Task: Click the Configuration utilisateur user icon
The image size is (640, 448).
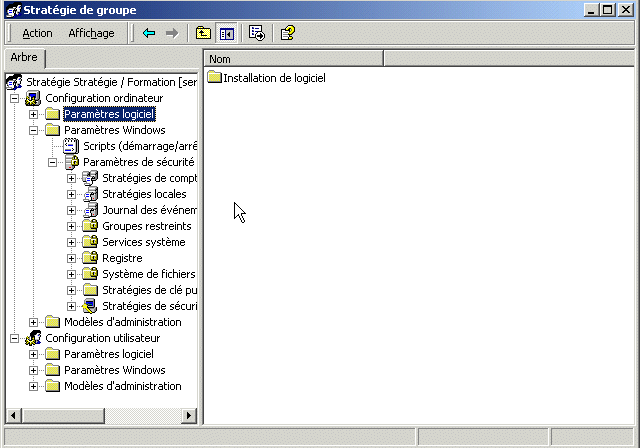Action: pos(33,338)
